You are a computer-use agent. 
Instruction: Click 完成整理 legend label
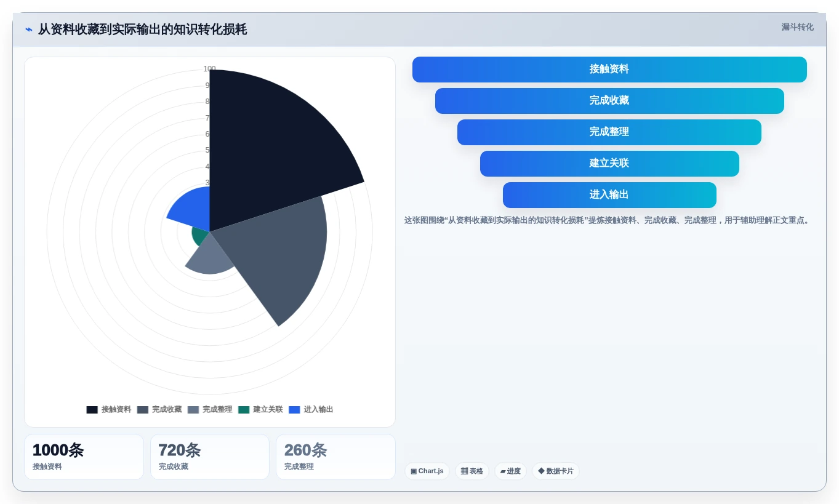click(x=217, y=410)
